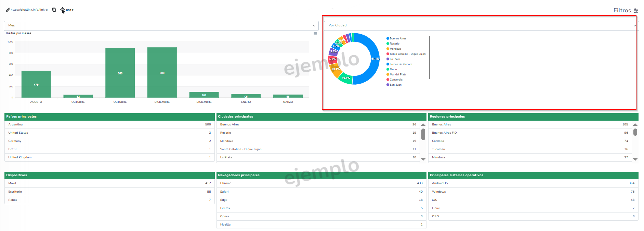Viewport: 644px width, 231px height.
Task: Select Chrome row in Navegadores principales
Action: 321,183
